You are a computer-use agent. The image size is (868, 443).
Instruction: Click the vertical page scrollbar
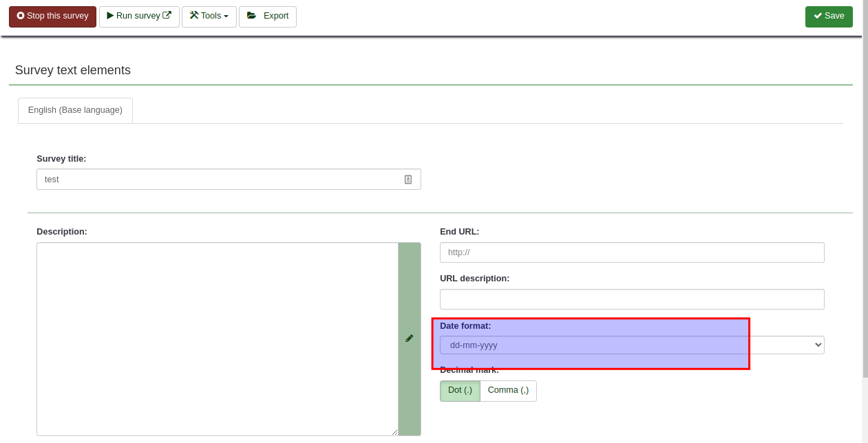click(865, 206)
